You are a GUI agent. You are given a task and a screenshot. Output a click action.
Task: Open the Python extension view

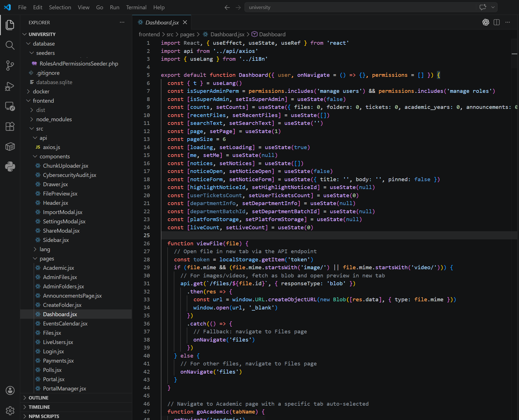tap(10, 166)
